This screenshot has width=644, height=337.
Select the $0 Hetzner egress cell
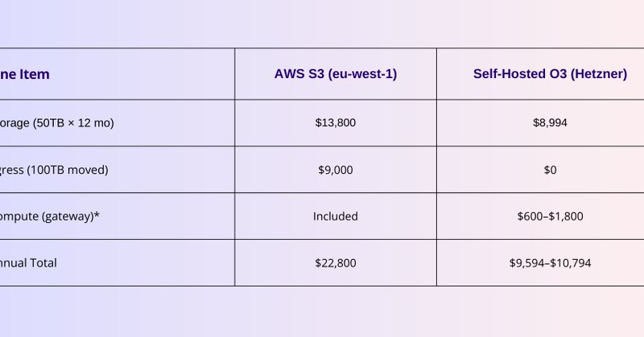[x=550, y=170]
